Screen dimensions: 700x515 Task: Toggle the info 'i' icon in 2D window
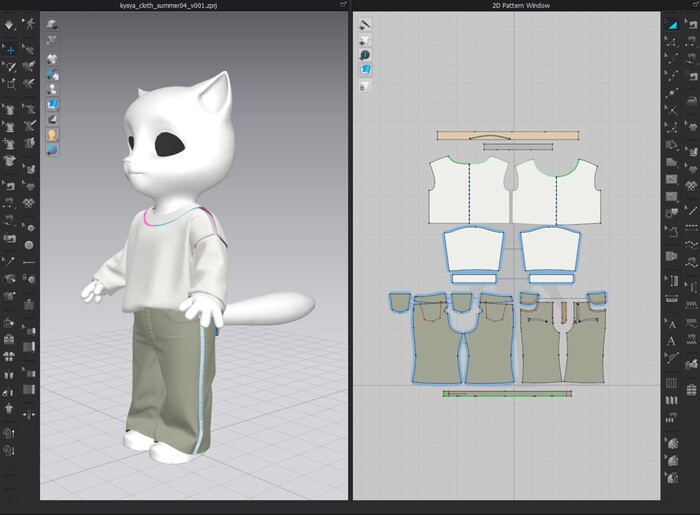point(365,54)
